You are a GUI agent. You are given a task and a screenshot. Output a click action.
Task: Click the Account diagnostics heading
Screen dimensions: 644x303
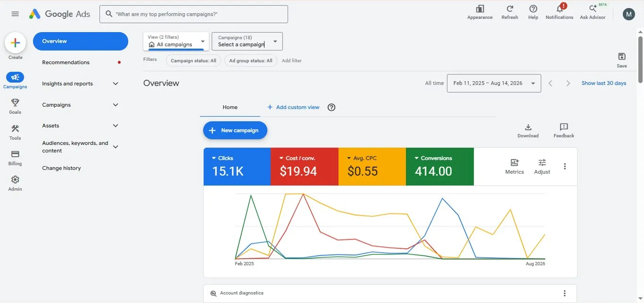[x=242, y=293]
